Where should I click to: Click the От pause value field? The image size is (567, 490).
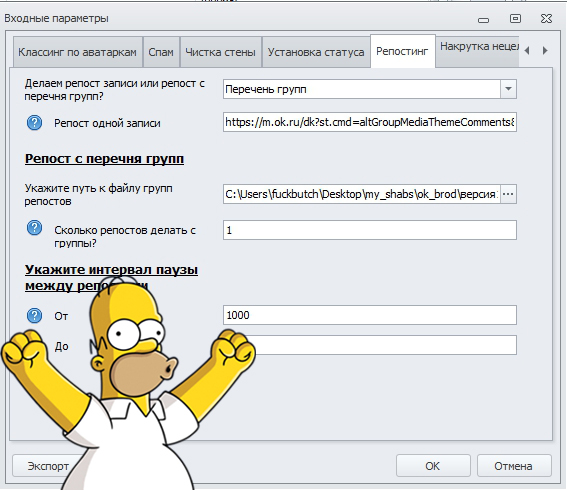click(x=370, y=315)
